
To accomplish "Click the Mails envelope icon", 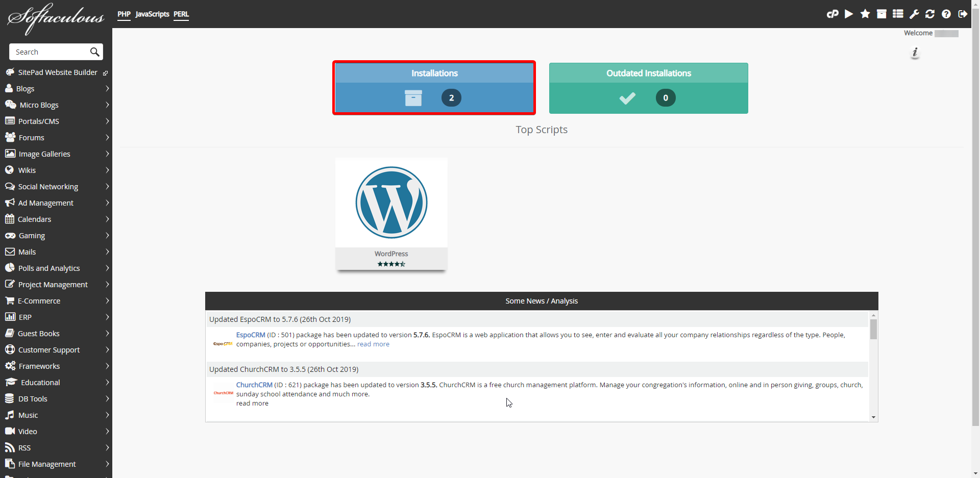I will click(10, 251).
